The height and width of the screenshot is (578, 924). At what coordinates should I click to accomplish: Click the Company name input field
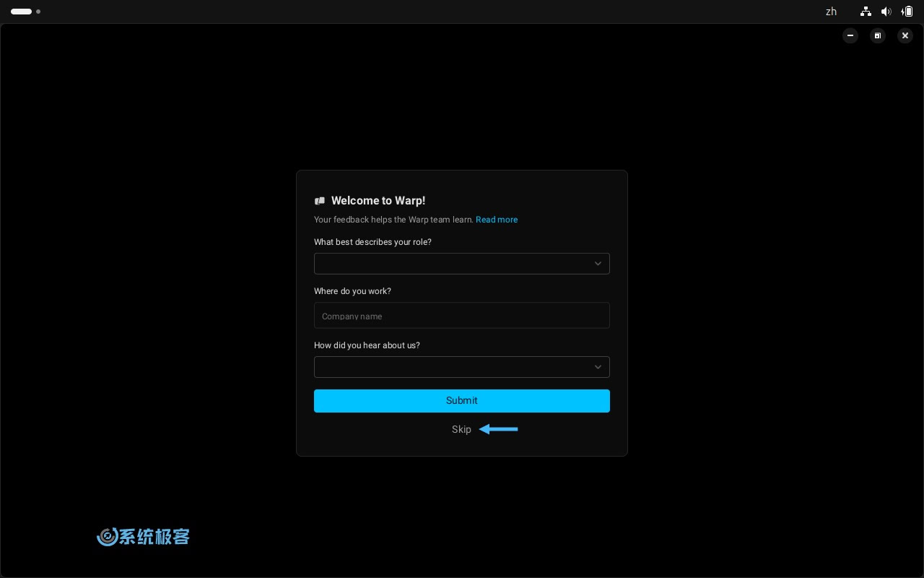pos(462,316)
